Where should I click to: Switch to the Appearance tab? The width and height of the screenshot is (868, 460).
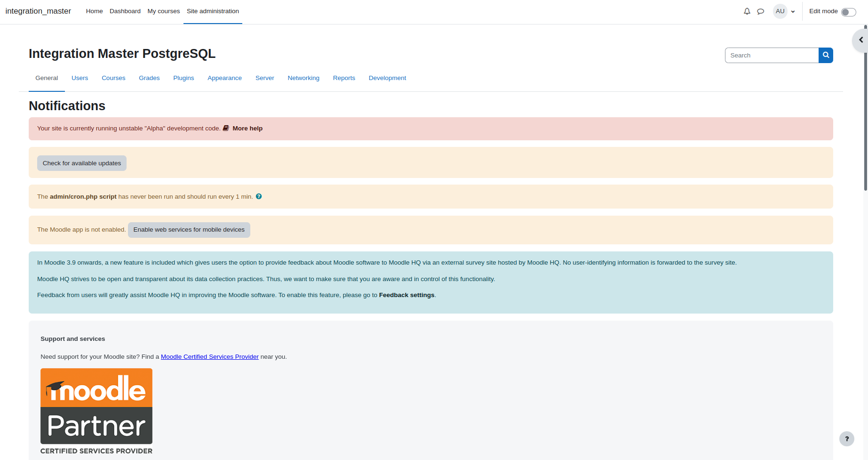(x=225, y=78)
